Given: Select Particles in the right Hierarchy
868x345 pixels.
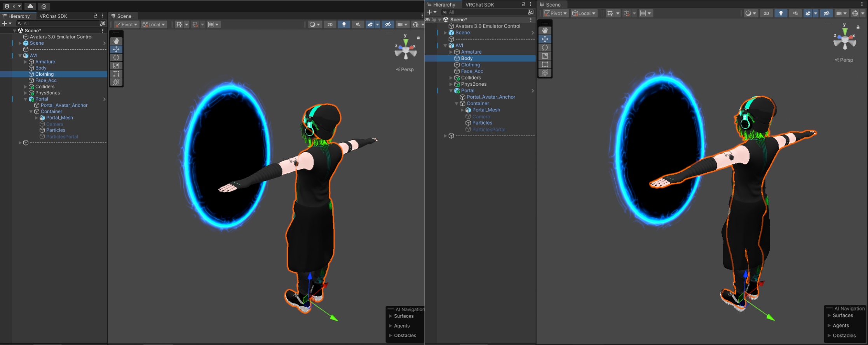Looking at the screenshot, I should [482, 123].
